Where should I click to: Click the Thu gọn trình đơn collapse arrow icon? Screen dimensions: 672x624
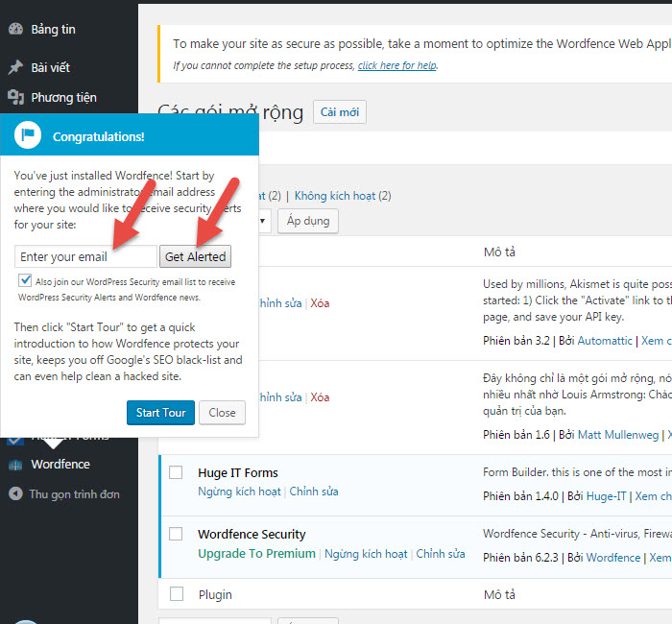click(15, 494)
